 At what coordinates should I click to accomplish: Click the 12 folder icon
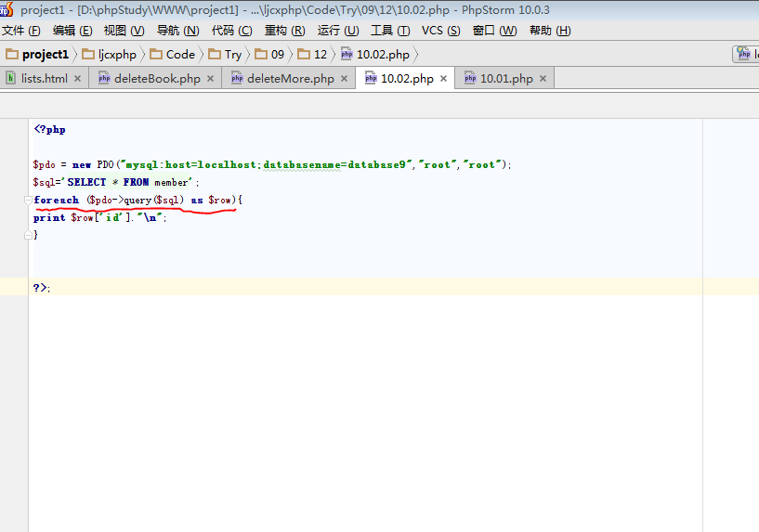click(x=304, y=54)
